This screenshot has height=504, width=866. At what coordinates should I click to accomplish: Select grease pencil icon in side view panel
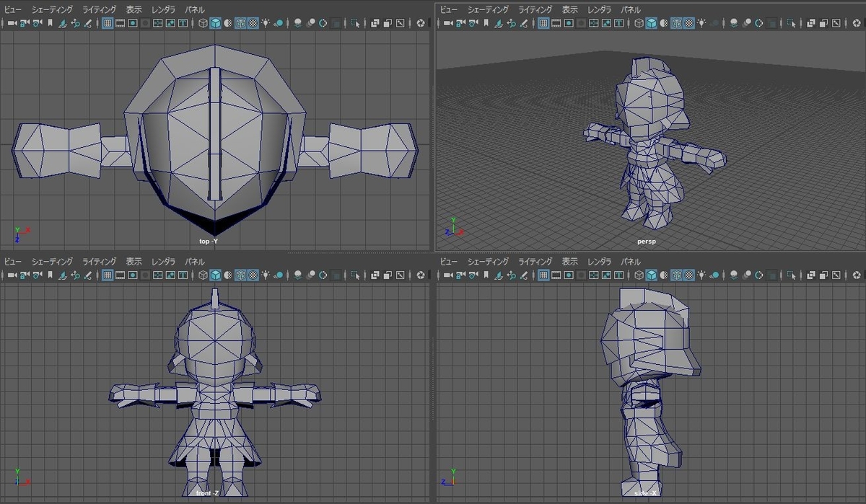click(524, 275)
